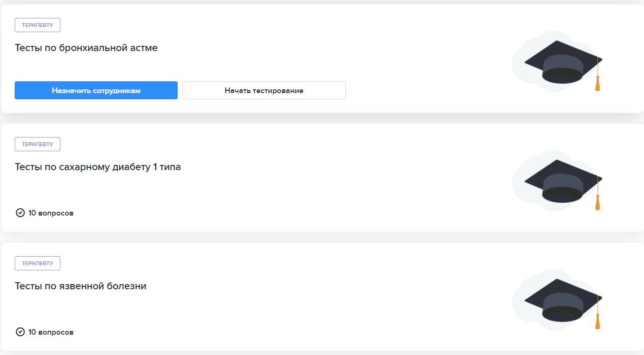Open Тесты по сахарному диабету 1 типа
Image resolution: width=644 pixels, height=355 pixels.
[98, 167]
